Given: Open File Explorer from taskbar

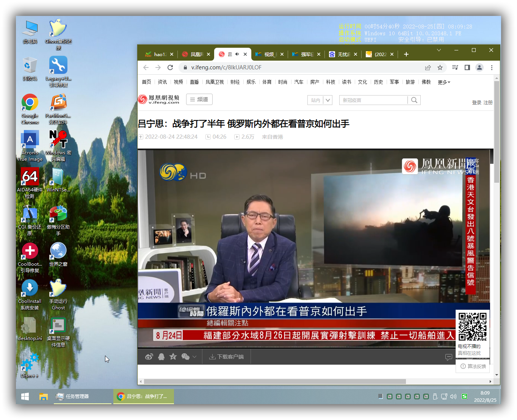Looking at the screenshot, I should point(44,396).
